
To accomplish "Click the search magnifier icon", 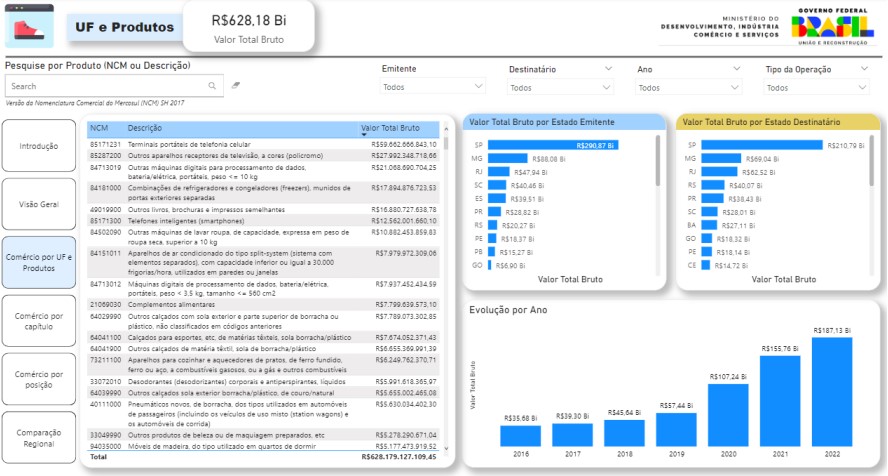I will pyautogui.click(x=213, y=86).
